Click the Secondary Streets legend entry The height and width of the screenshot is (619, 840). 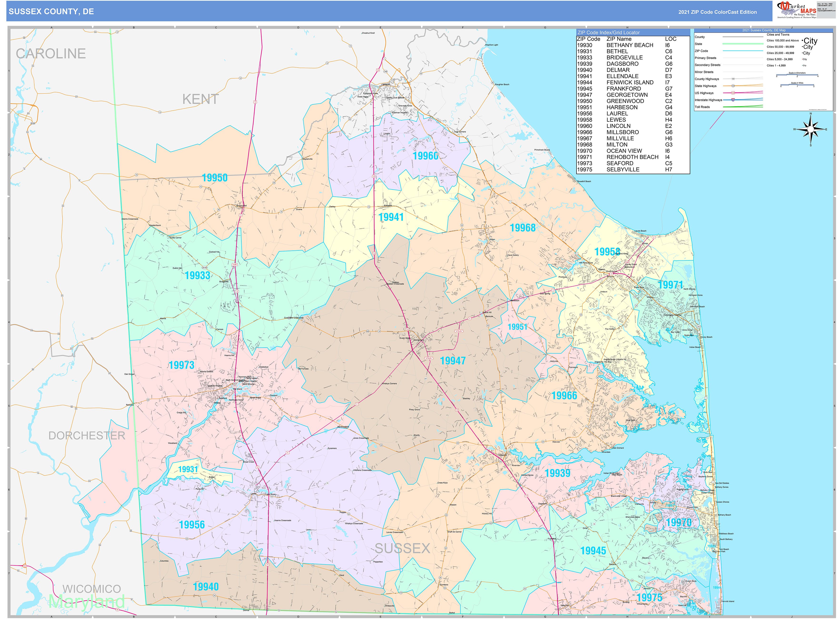729,65
